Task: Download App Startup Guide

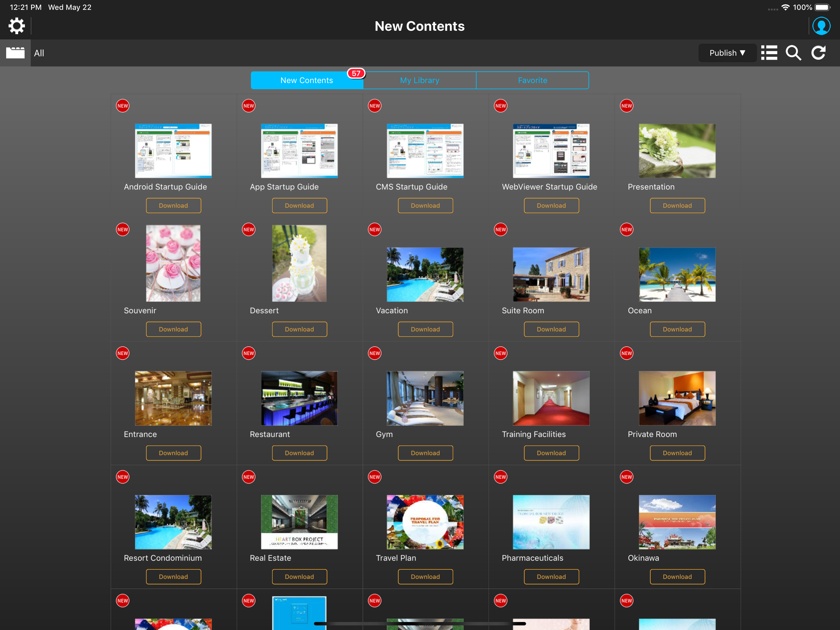Action: click(299, 205)
